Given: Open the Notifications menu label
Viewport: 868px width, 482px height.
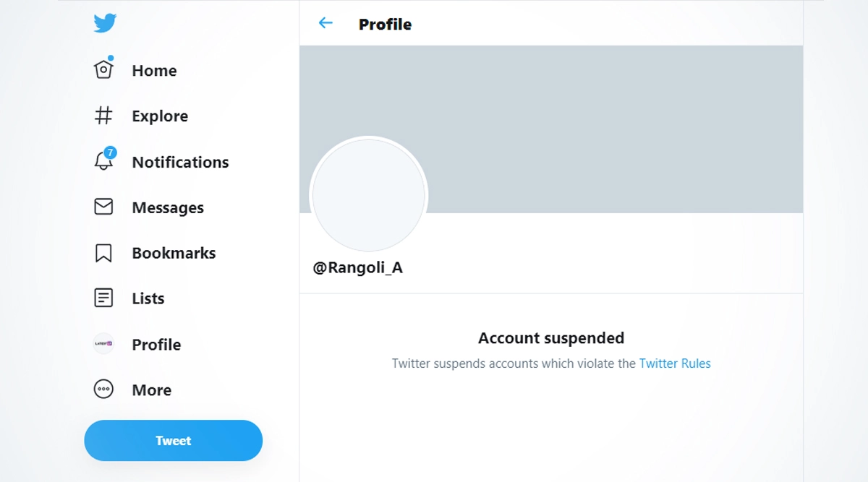Looking at the screenshot, I should [180, 163].
